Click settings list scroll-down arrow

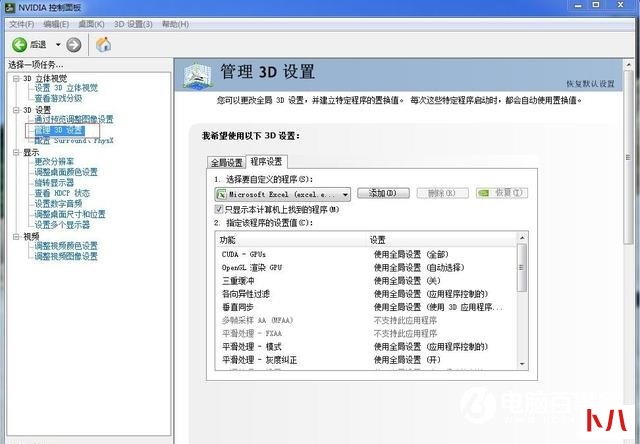pos(522,364)
